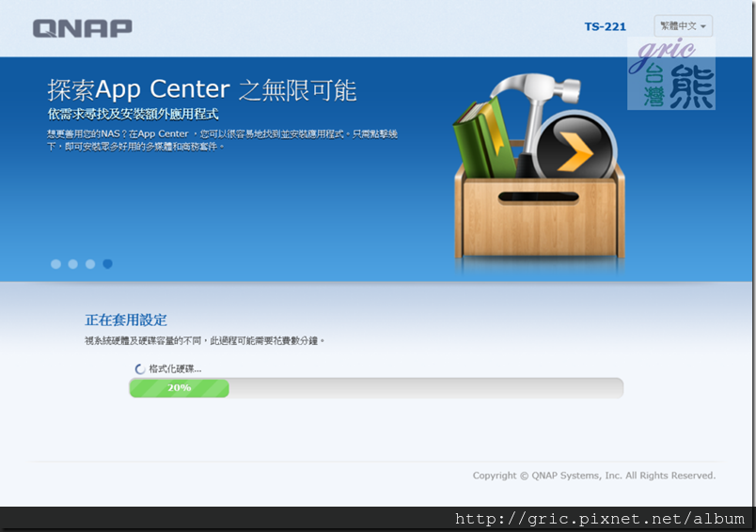Select the first carousel dot
The image size is (756, 532).
[55, 264]
